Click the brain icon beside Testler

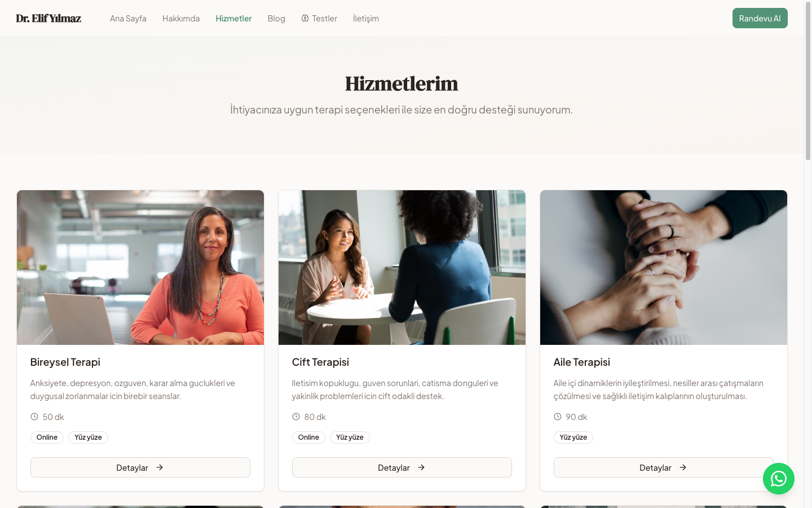(x=305, y=18)
